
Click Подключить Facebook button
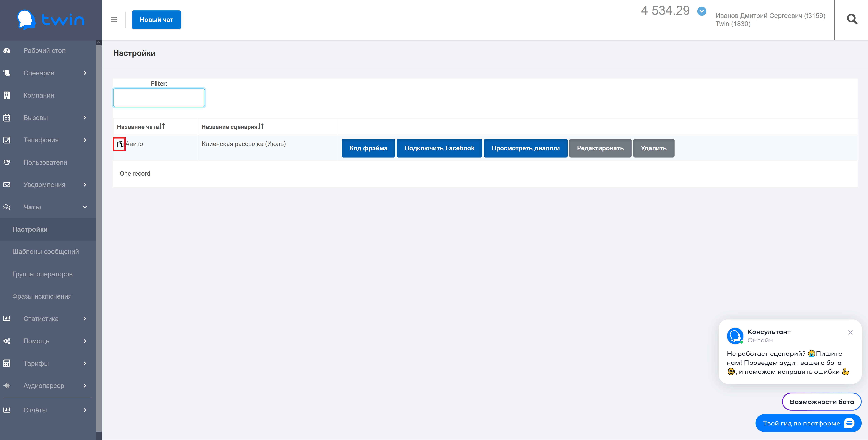(x=439, y=148)
